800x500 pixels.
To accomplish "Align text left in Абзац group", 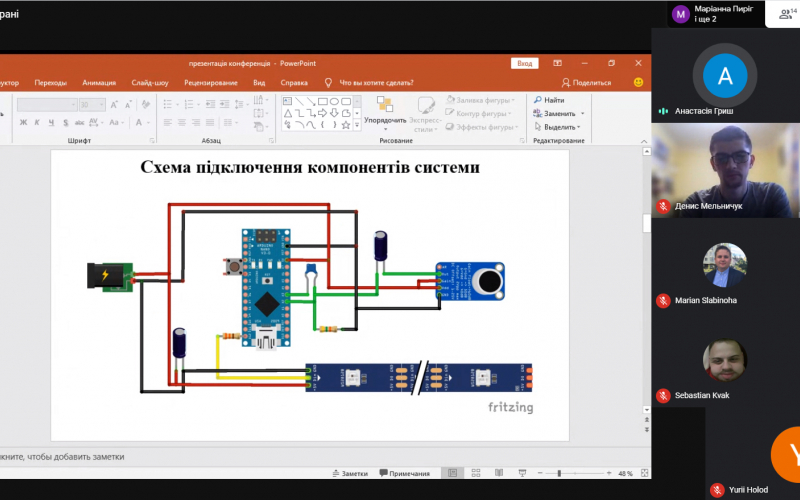I will click(x=168, y=122).
